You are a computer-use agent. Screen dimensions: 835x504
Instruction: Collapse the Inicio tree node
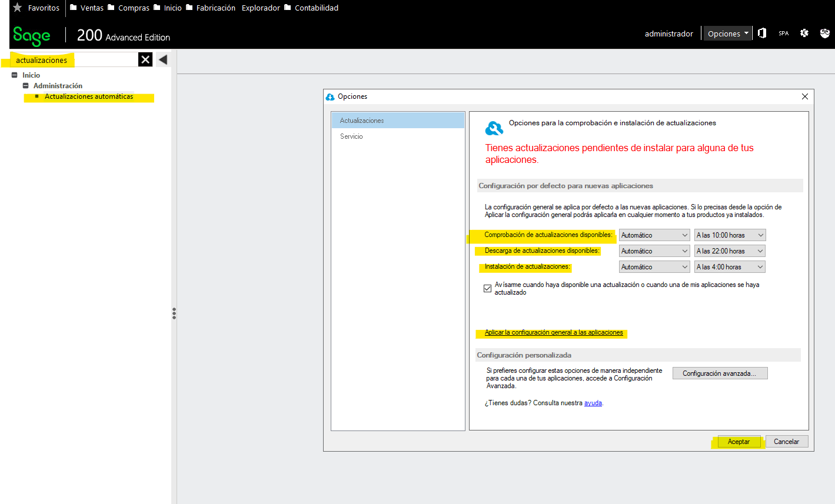[15, 75]
